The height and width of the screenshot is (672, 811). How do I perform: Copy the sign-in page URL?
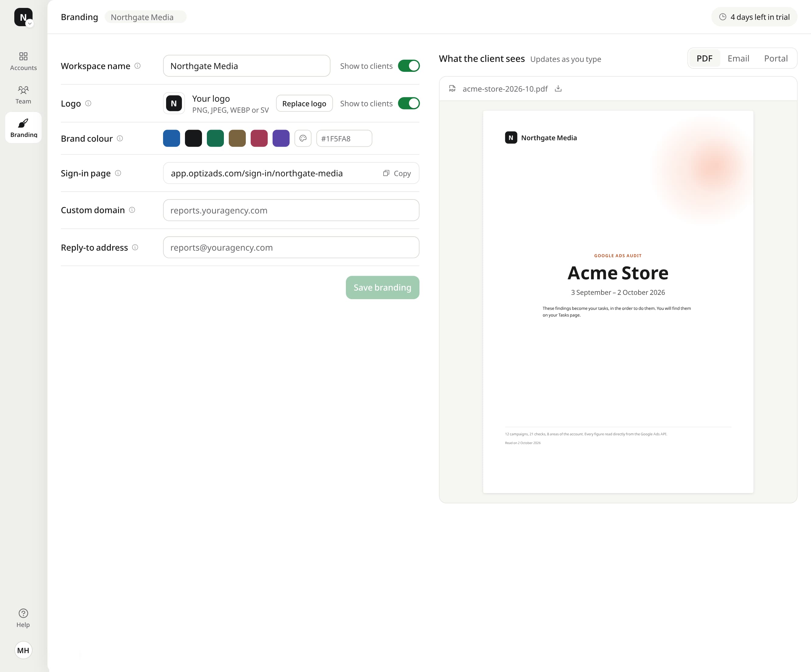click(x=397, y=173)
